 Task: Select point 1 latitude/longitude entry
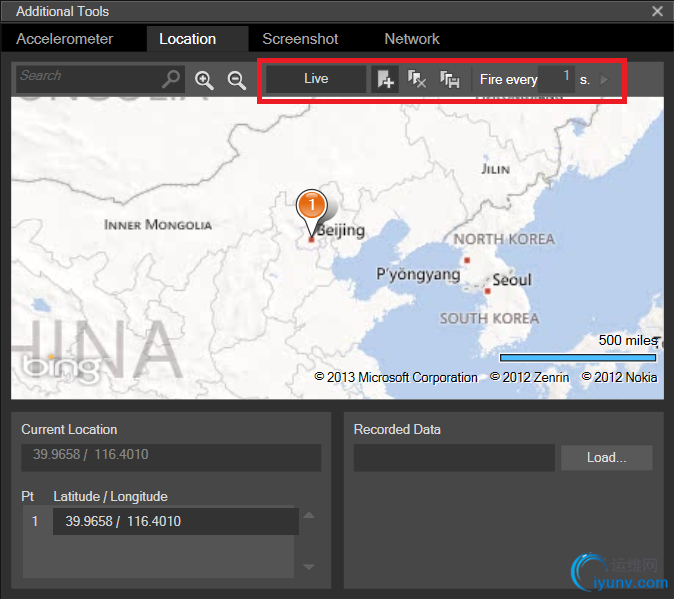click(175, 521)
